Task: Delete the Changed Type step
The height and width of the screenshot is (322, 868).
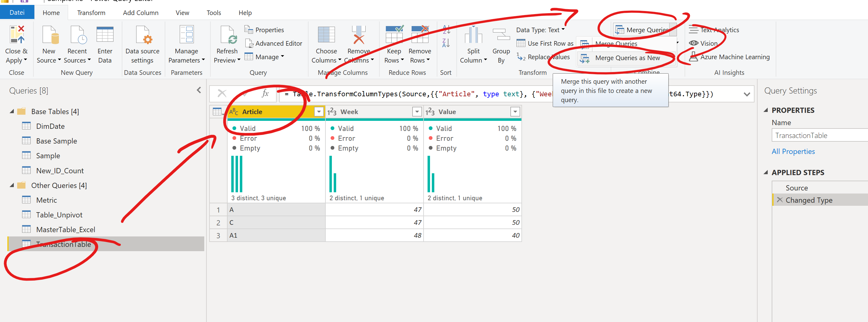Action: pos(779,200)
